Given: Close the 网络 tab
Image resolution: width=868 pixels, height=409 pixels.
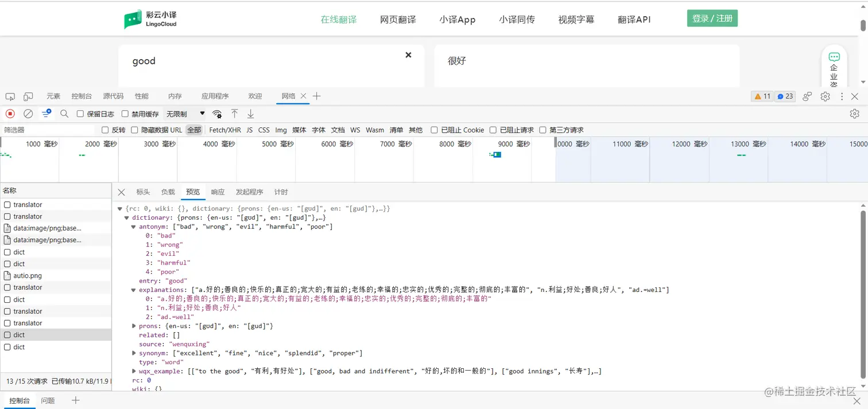Looking at the screenshot, I should coord(303,96).
